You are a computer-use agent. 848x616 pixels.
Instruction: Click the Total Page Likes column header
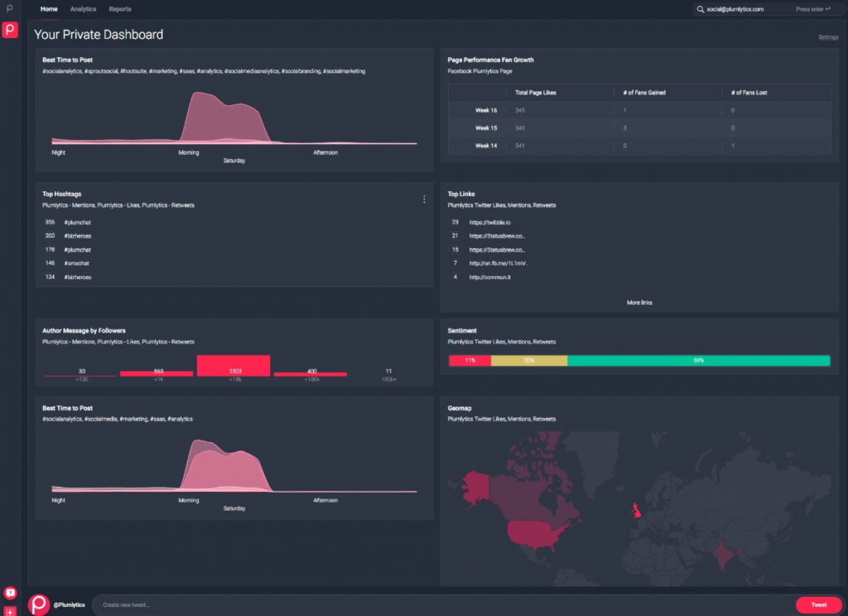(536, 93)
